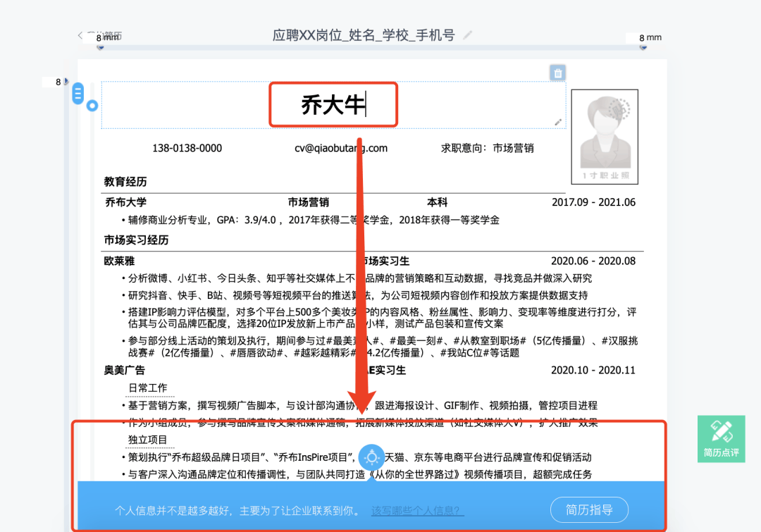Go back using the left chevron arrow

coord(80,35)
